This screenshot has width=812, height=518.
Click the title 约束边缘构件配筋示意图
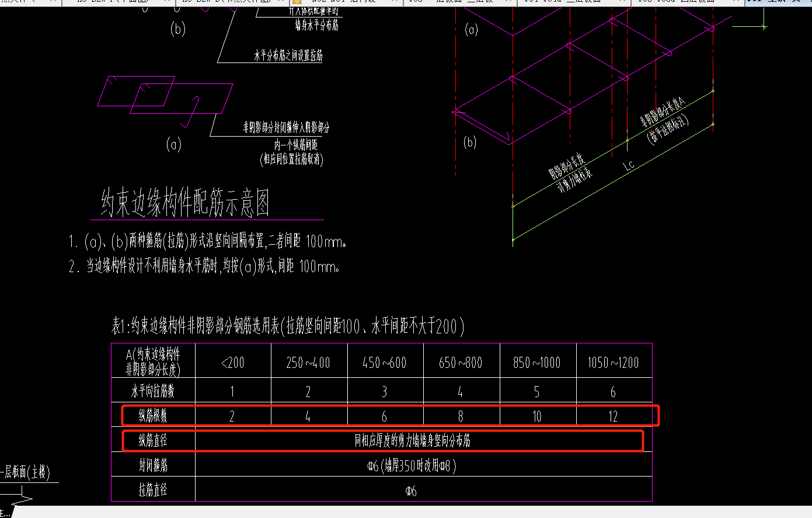pyautogui.click(x=185, y=203)
